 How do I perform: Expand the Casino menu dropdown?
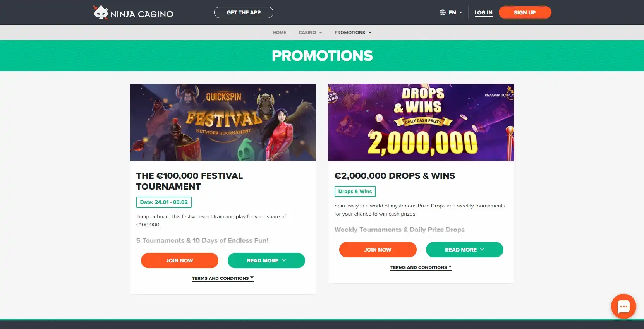pyautogui.click(x=310, y=33)
